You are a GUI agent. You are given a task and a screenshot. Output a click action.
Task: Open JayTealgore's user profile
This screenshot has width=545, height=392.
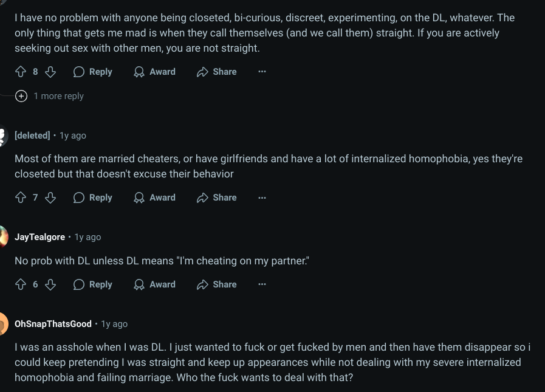(x=39, y=237)
